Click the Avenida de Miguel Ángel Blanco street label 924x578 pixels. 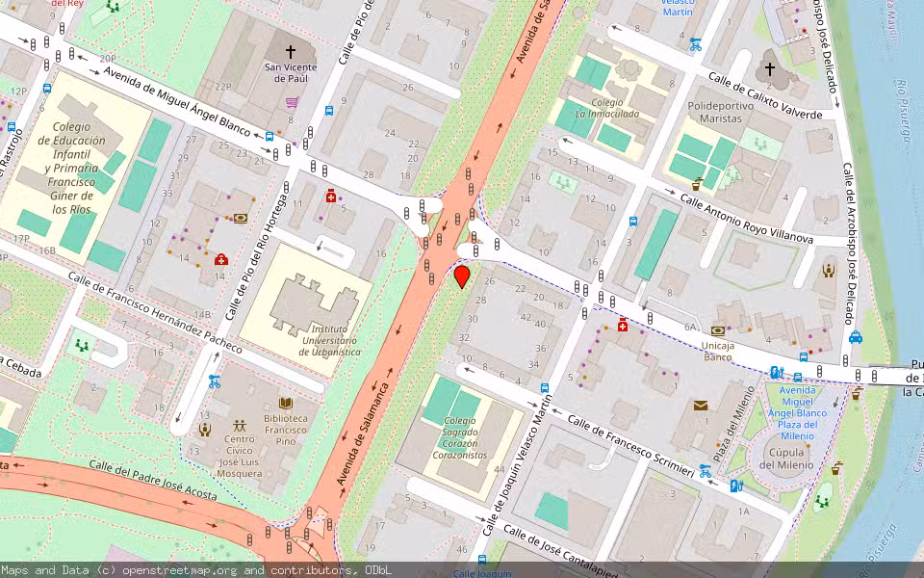(177, 102)
